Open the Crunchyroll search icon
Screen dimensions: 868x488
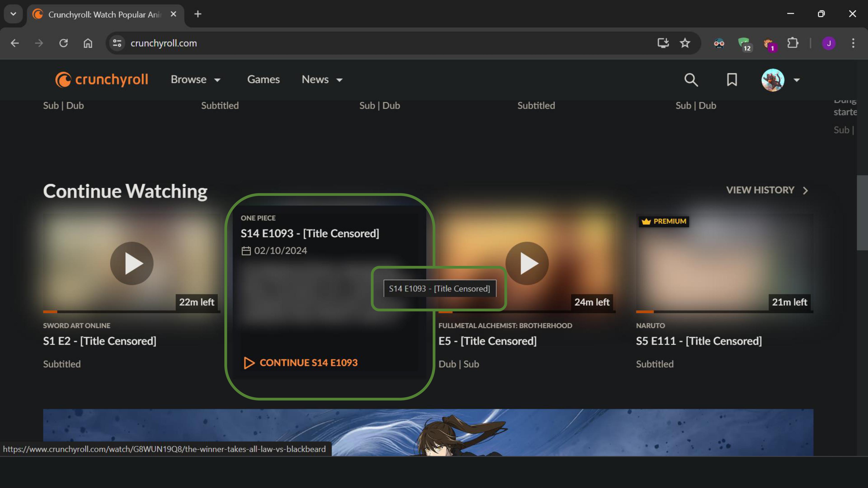click(x=691, y=80)
